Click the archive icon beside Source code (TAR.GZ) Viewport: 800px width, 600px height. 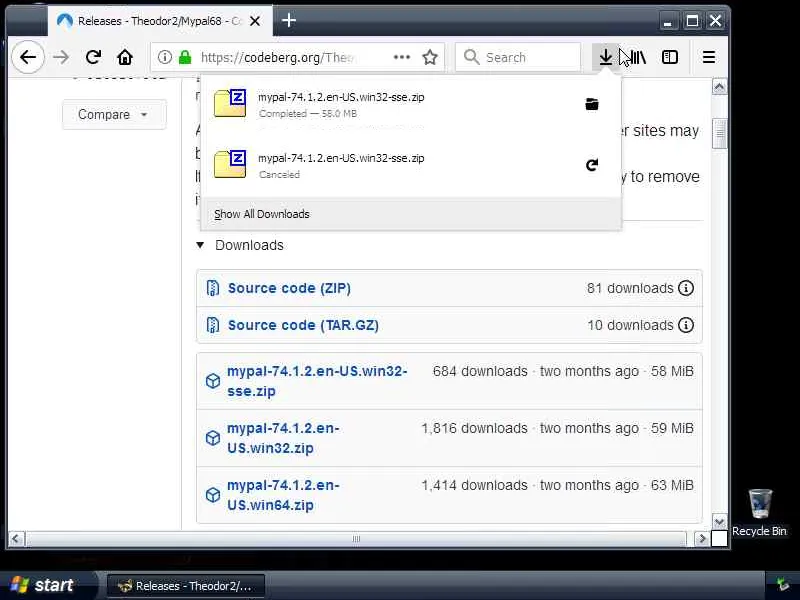[213, 325]
